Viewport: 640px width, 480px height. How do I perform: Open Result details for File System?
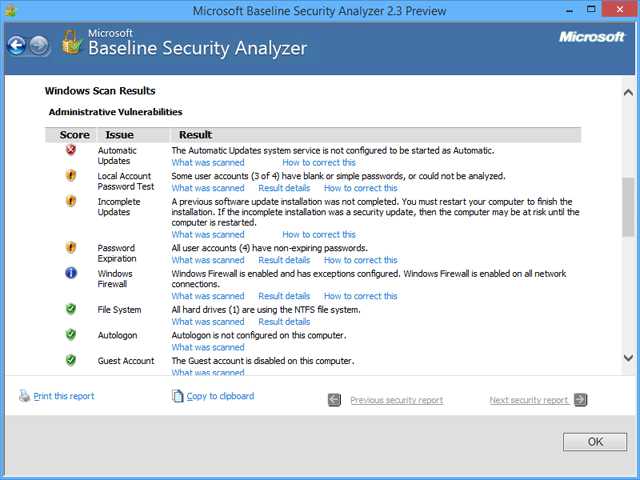click(284, 322)
